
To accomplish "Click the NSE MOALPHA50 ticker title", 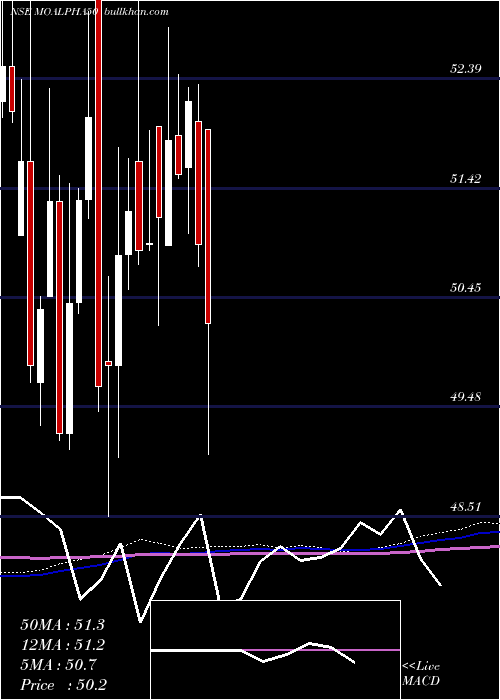I will pyautogui.click(x=54, y=12).
